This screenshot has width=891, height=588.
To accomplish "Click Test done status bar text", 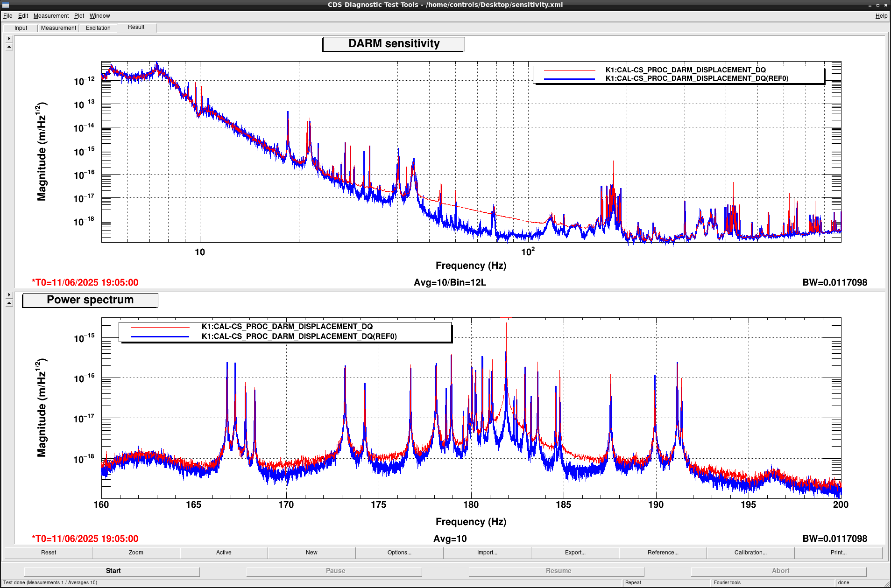I will pyautogui.click(x=50, y=582).
